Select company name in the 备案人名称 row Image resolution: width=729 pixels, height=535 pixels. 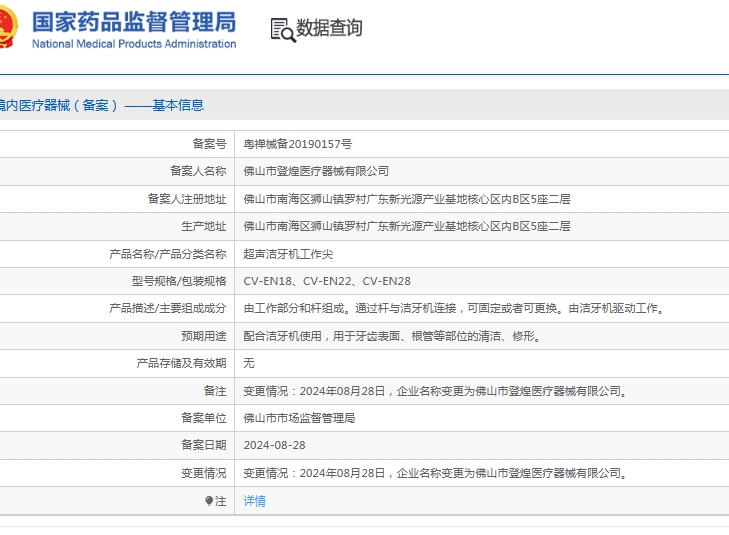pos(316,171)
